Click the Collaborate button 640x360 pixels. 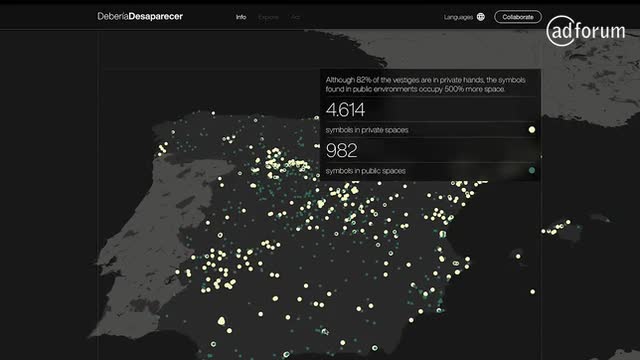pos(518,17)
